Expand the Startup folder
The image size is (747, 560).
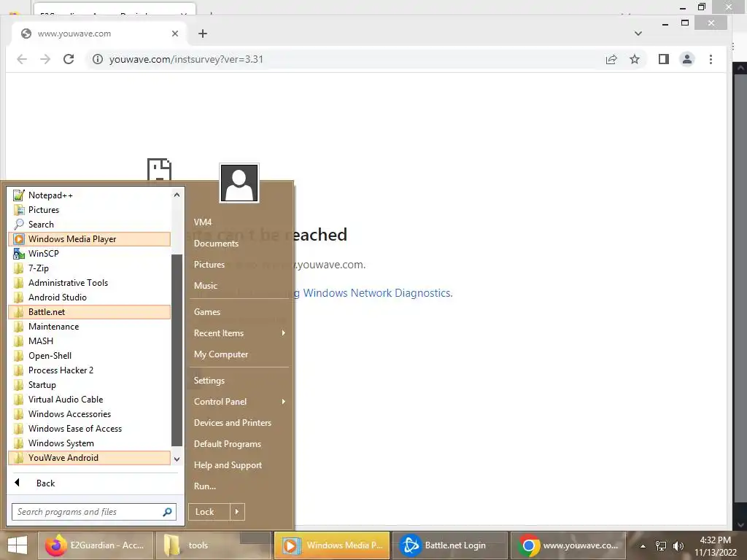[90, 385]
